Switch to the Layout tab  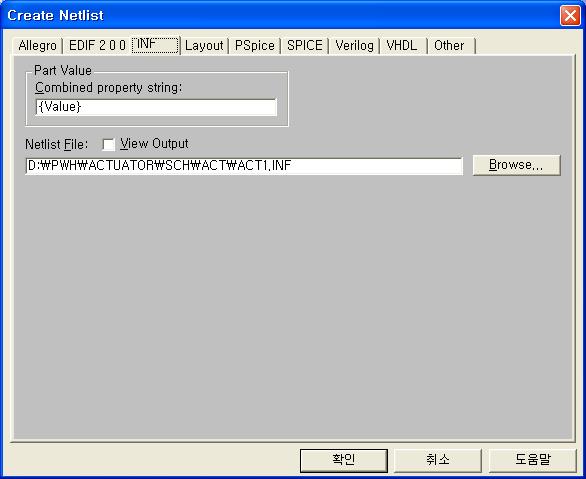[204, 46]
